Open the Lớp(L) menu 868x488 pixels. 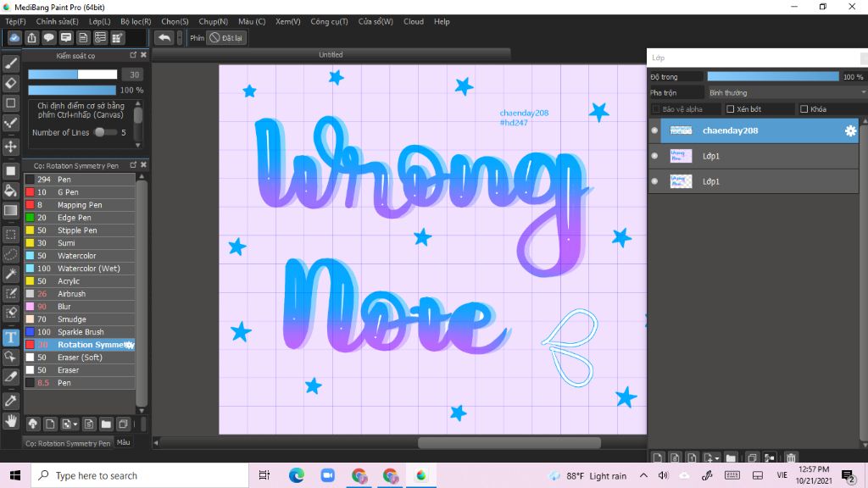pos(100,21)
